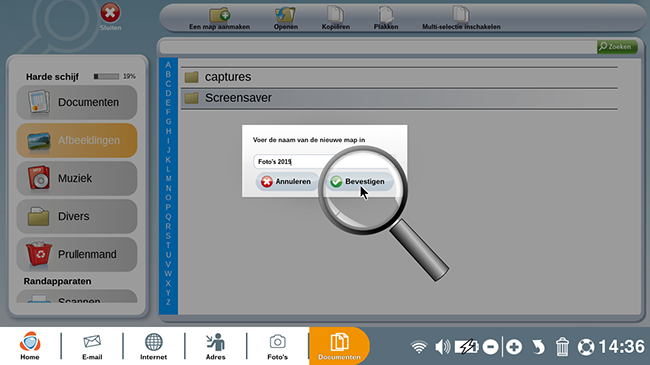Open the Scannen peripheral entry

77,297
